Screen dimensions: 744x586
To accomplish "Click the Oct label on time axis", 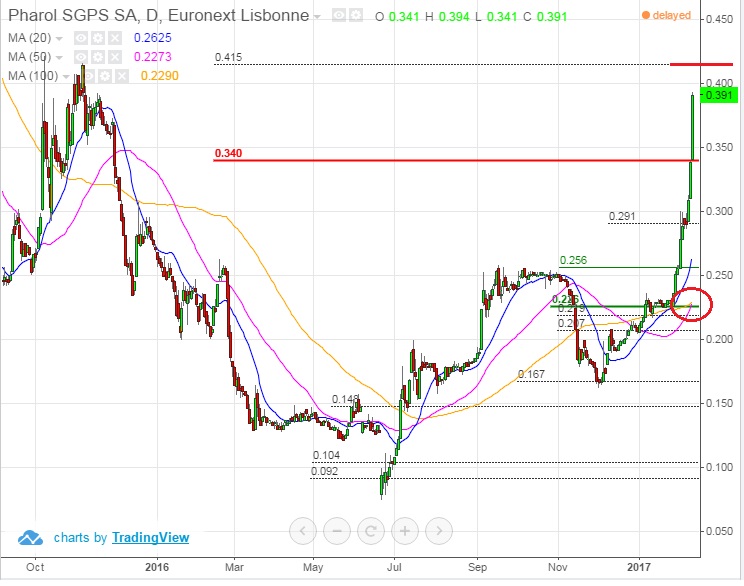I will click(35, 567).
